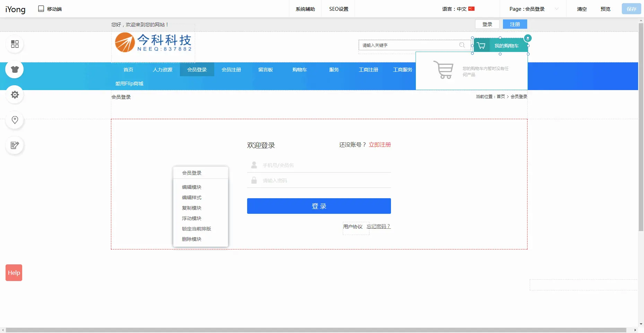Click the 人力资源 navigation tab
644x333 pixels.
pyautogui.click(x=163, y=70)
